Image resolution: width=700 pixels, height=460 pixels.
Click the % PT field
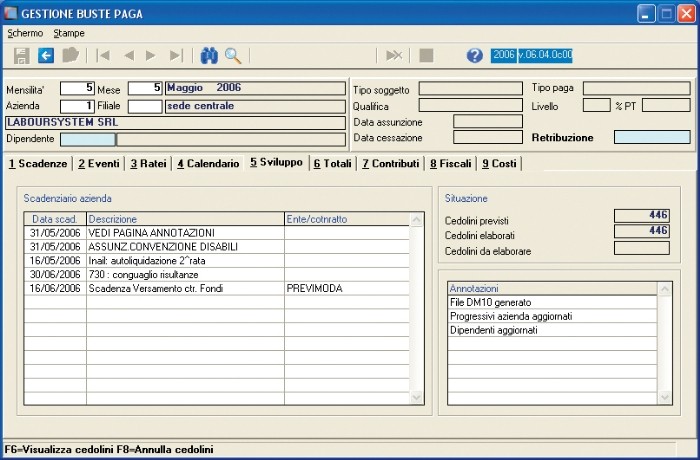[x=666, y=105]
